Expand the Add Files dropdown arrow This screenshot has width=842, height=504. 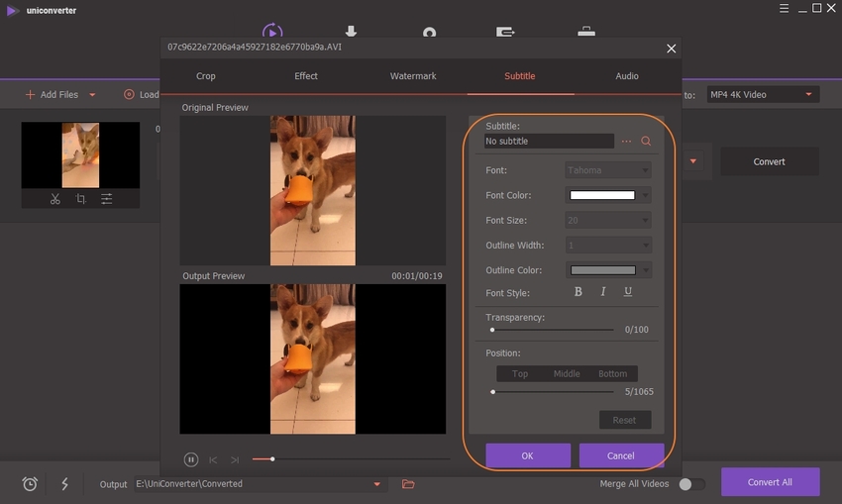92,95
